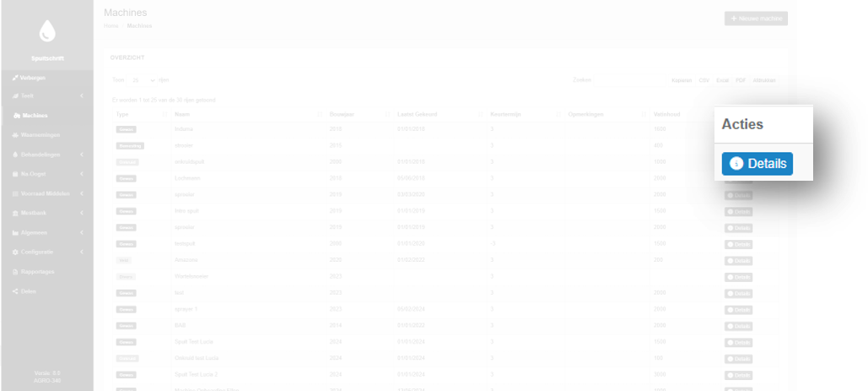
Task: Click the Afdrukken print button
Action: [764, 80]
